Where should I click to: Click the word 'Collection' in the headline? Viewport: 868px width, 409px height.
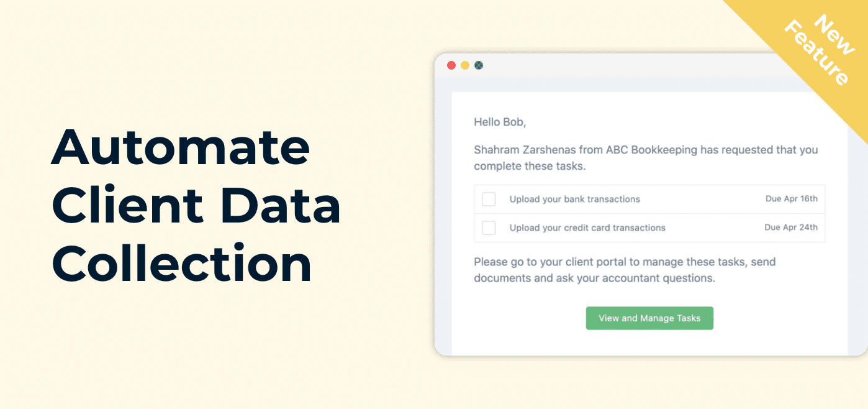[181, 264]
